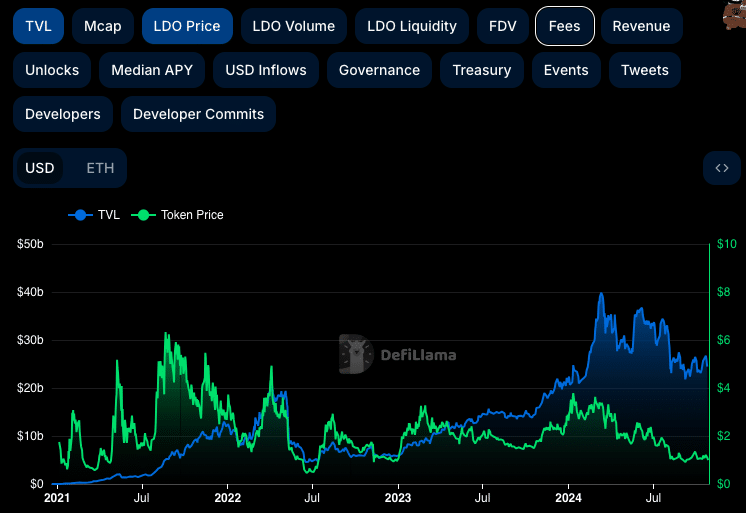Switch denomination to ETH

[x=100, y=168]
